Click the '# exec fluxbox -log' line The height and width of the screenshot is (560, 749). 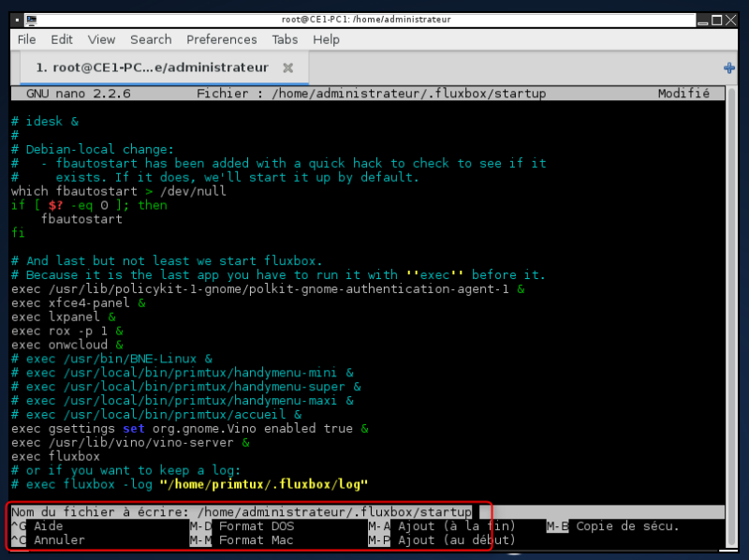pos(190,484)
